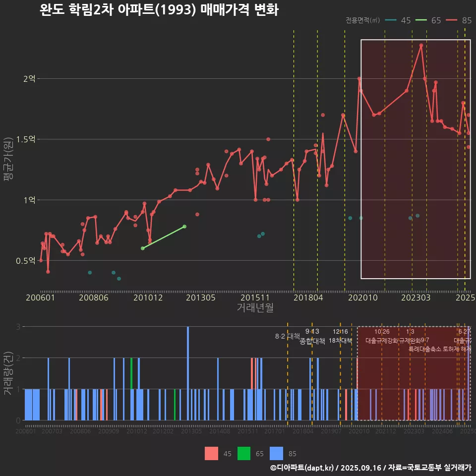Click the left end of the green 65㎡ line
476x476 pixels.
click(143, 248)
